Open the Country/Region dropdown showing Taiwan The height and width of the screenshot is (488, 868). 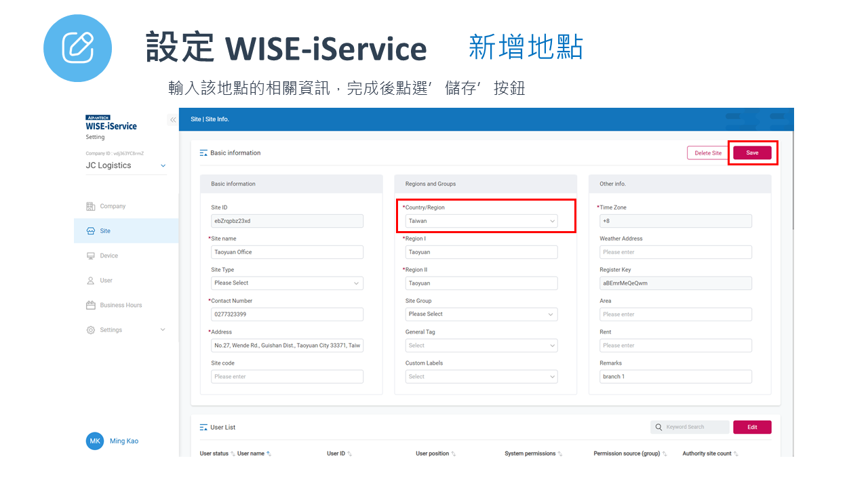(x=481, y=221)
